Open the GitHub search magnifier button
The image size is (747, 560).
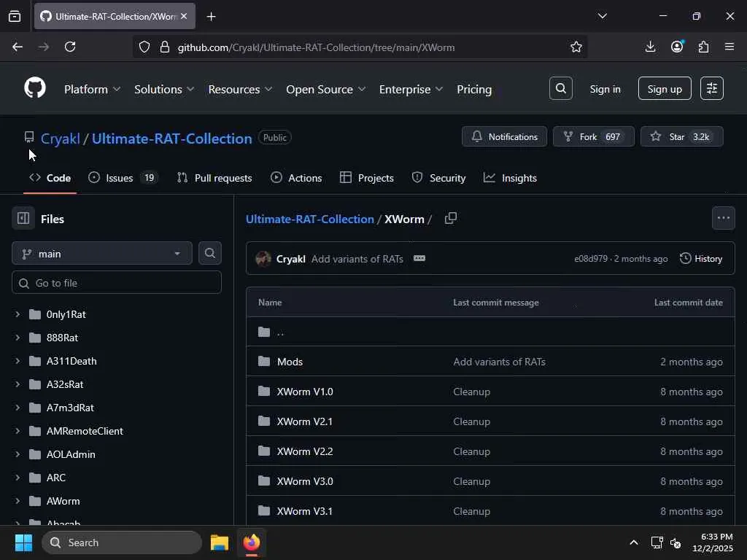560,88
